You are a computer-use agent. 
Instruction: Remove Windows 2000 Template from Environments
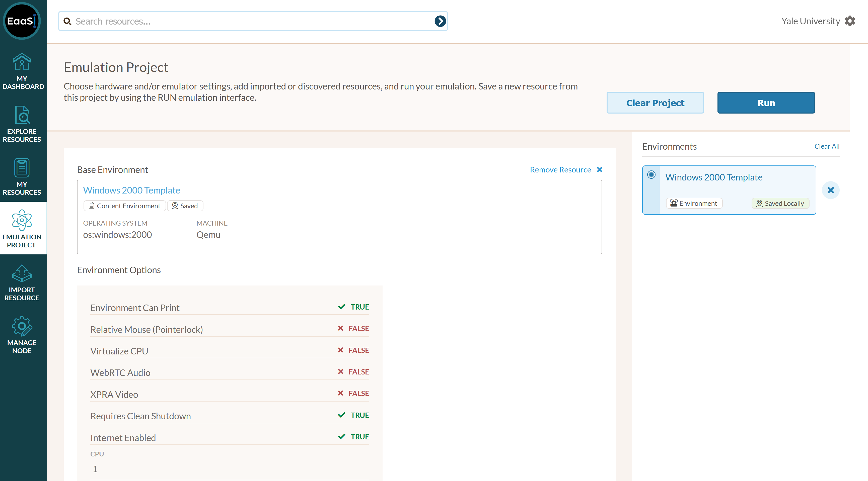(831, 190)
